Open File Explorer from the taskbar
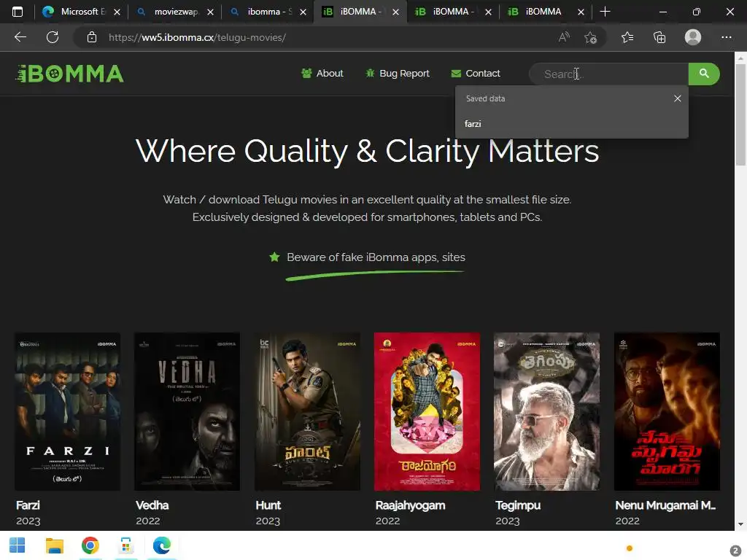 point(54,545)
